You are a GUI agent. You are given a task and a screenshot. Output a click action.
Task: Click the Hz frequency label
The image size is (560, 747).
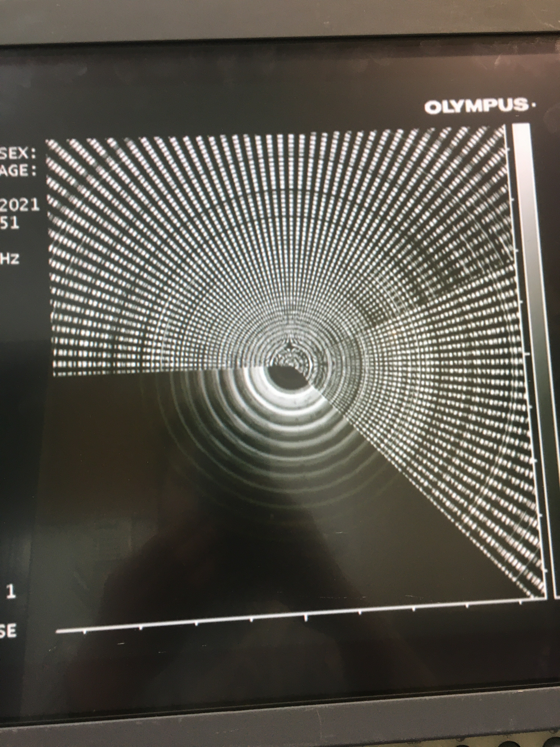9,259
